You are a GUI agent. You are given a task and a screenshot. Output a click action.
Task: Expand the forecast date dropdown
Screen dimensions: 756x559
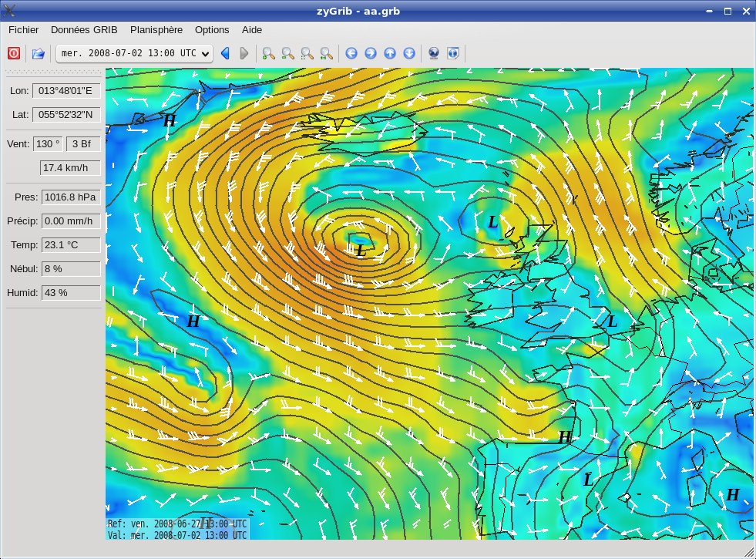(x=205, y=53)
